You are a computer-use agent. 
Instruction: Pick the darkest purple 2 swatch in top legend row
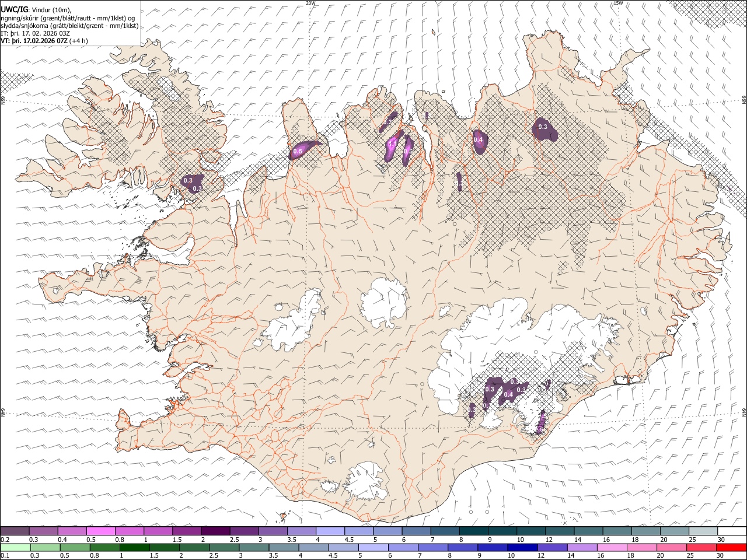pos(215,531)
